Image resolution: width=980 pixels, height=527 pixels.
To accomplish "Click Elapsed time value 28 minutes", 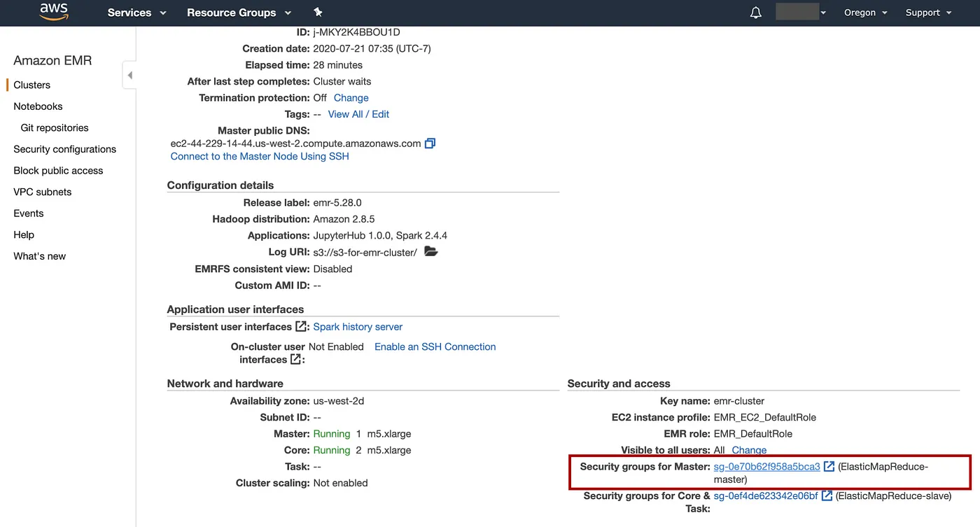I will click(337, 65).
